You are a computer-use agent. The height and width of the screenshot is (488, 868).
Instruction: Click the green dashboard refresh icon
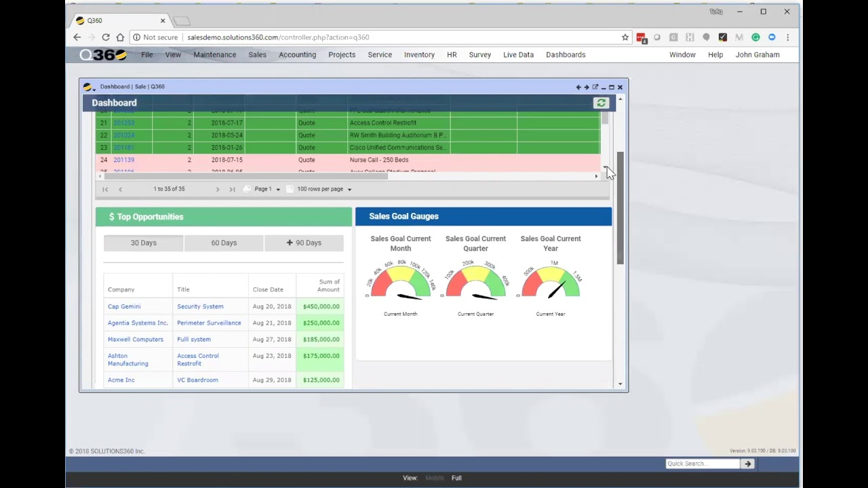601,103
